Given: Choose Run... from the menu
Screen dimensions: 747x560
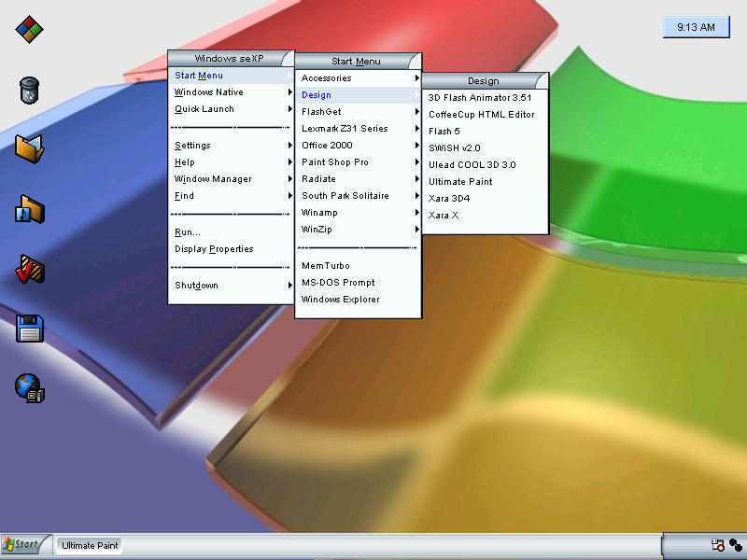Looking at the screenshot, I should pyautogui.click(x=231, y=232).
